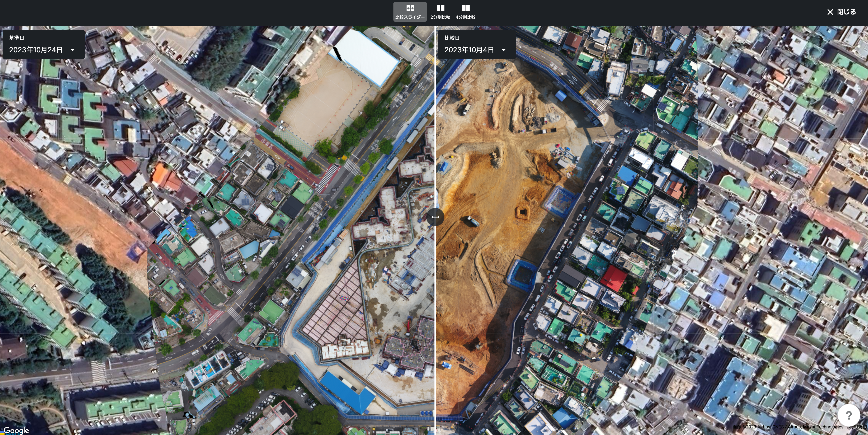Open the 2023年10月24日 base date selector

click(36, 50)
